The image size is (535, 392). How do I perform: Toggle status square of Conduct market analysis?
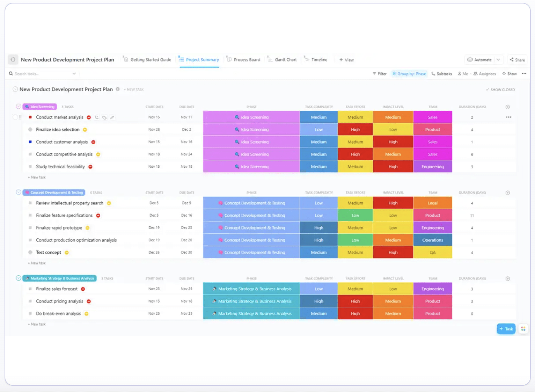tap(30, 117)
